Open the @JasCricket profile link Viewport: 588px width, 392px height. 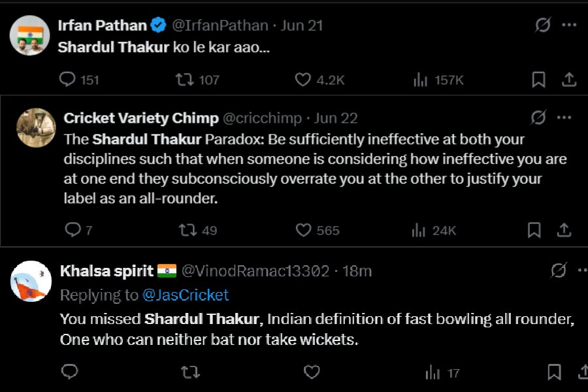(186, 295)
